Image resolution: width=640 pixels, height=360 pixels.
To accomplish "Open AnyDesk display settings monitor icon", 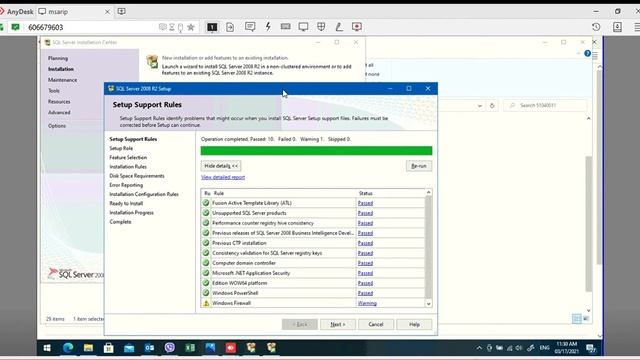I will pyautogui.click(x=303, y=27).
